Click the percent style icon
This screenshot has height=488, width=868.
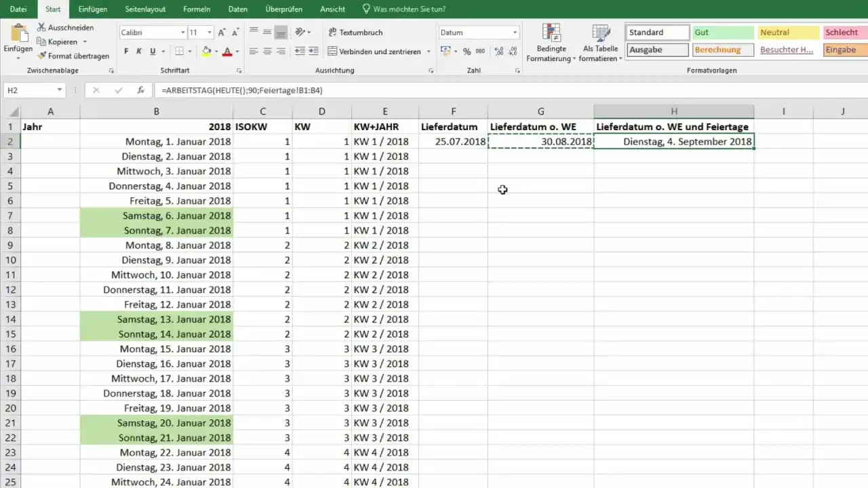tap(467, 52)
